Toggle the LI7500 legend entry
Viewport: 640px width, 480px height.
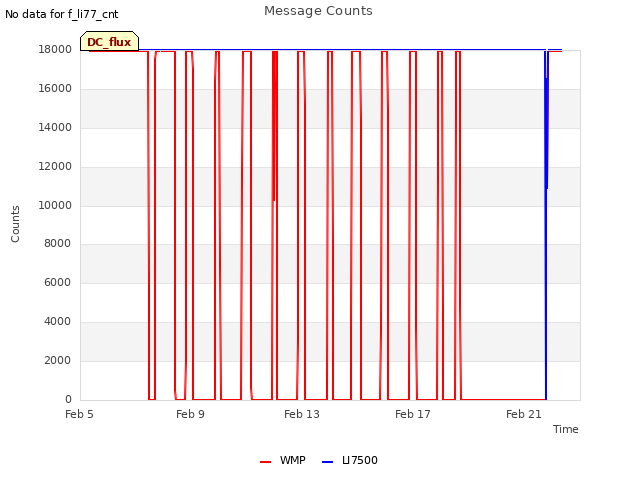(x=350, y=460)
